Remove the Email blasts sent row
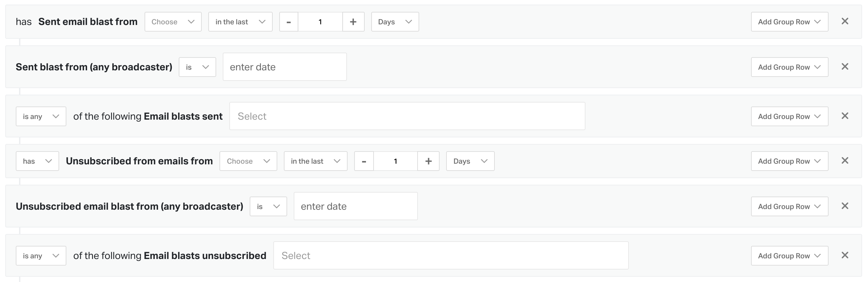 [x=844, y=116]
